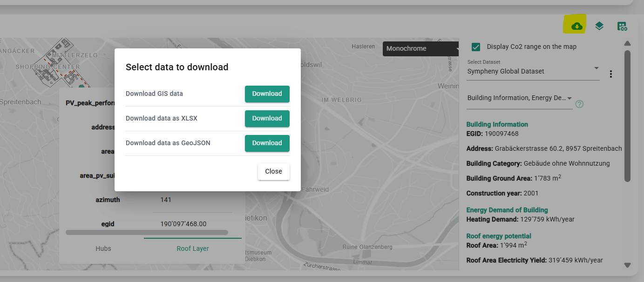The height and width of the screenshot is (282, 644).
Task: Download the GIS data
Action: (267, 94)
